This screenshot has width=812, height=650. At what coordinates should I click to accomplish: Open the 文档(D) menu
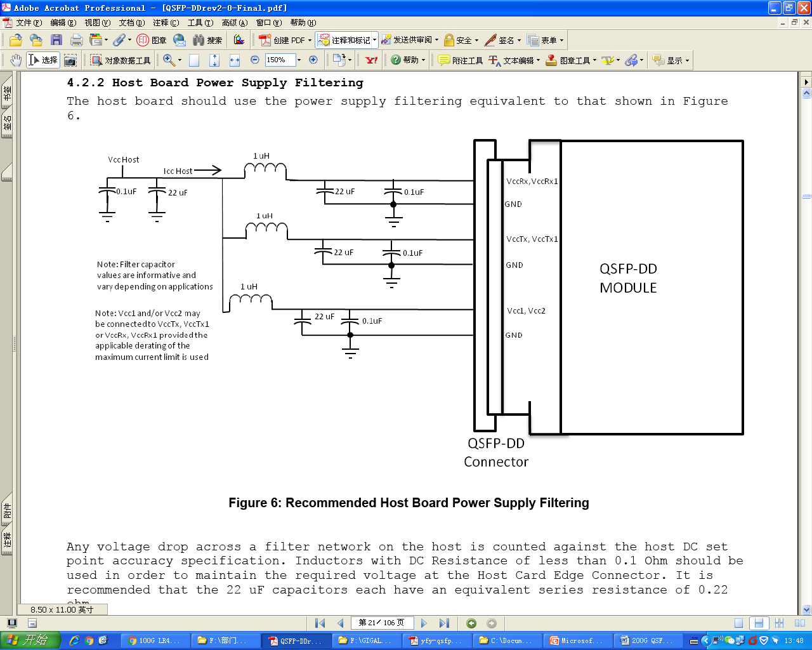pyautogui.click(x=131, y=23)
